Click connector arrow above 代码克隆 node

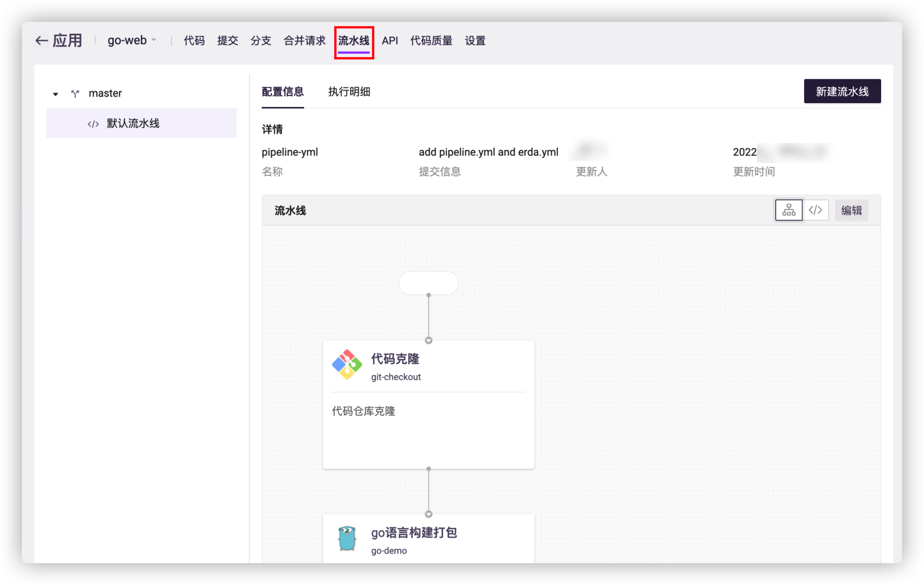[x=429, y=340]
